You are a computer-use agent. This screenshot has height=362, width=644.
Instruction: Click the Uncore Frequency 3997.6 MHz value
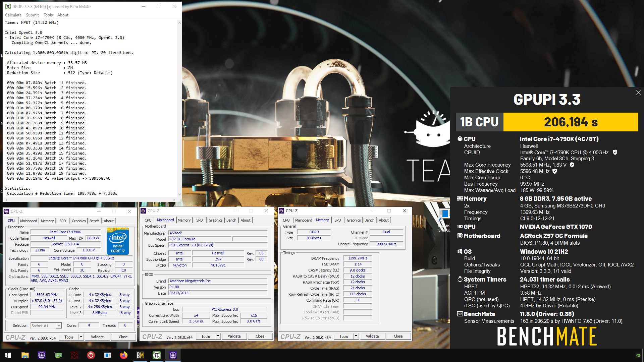pos(386,244)
